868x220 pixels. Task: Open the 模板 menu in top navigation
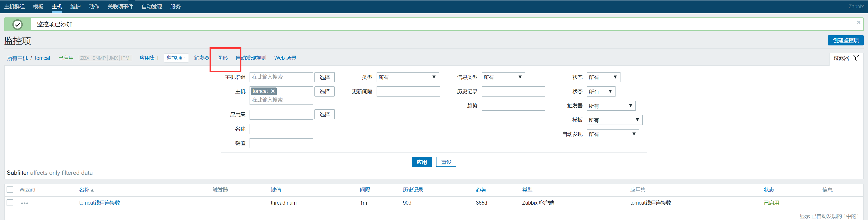[x=38, y=7]
